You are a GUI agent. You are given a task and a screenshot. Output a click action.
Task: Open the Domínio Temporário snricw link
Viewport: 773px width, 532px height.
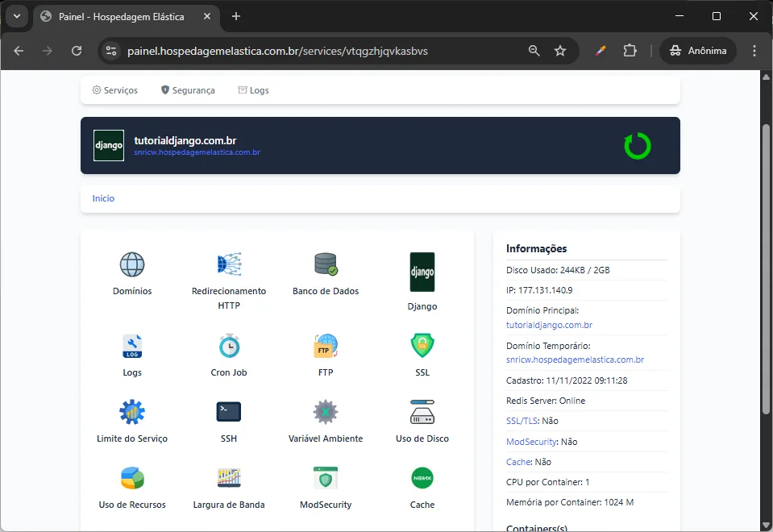(x=575, y=360)
